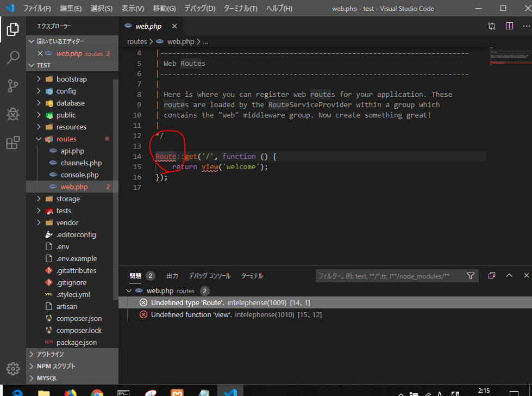Open the Command Prompt taskbar icon
Viewport: 532px width, 396px height.
click(x=123, y=393)
